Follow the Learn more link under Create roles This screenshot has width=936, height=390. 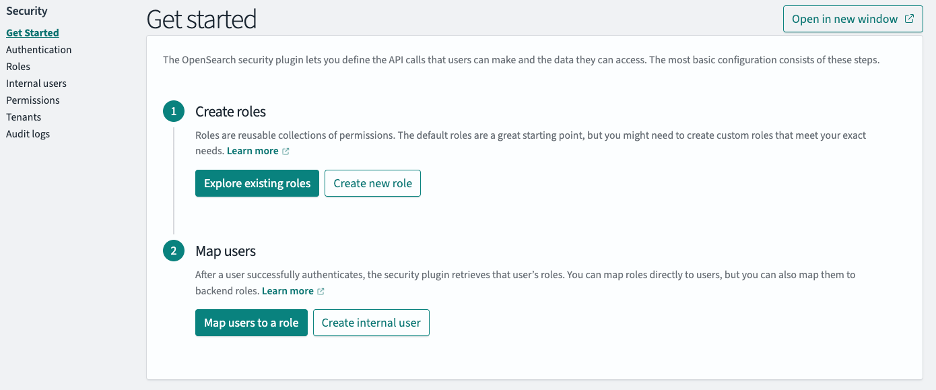pos(253,151)
